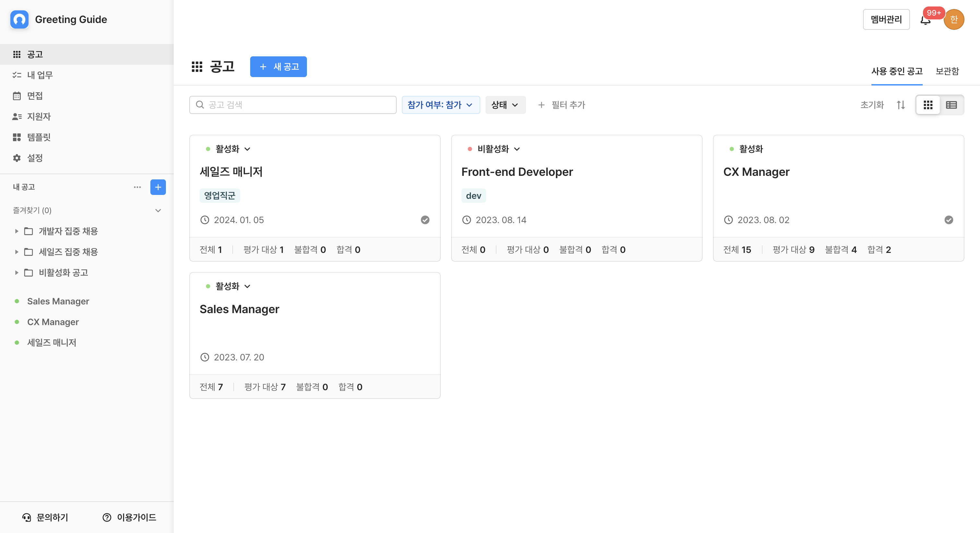Change the 활성화 status on Sales Manager card
Viewport: 980px width, 533px height.
pos(228,286)
